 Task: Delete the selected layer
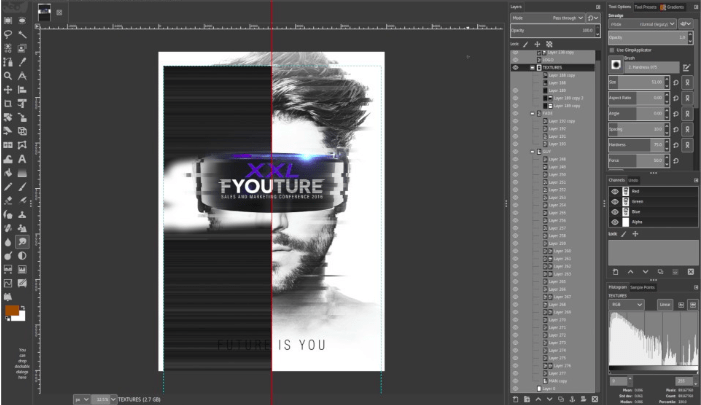(595, 399)
